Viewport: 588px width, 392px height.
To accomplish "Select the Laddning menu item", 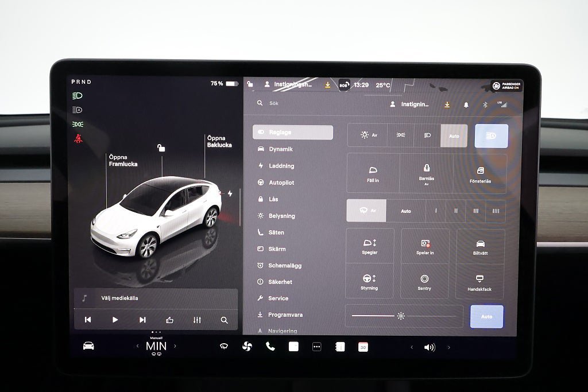I will click(281, 166).
